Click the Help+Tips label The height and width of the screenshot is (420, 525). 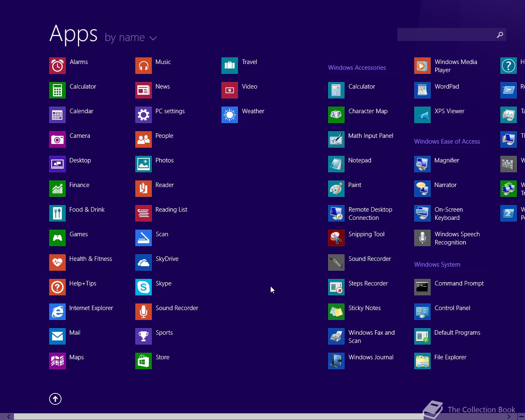point(83,283)
